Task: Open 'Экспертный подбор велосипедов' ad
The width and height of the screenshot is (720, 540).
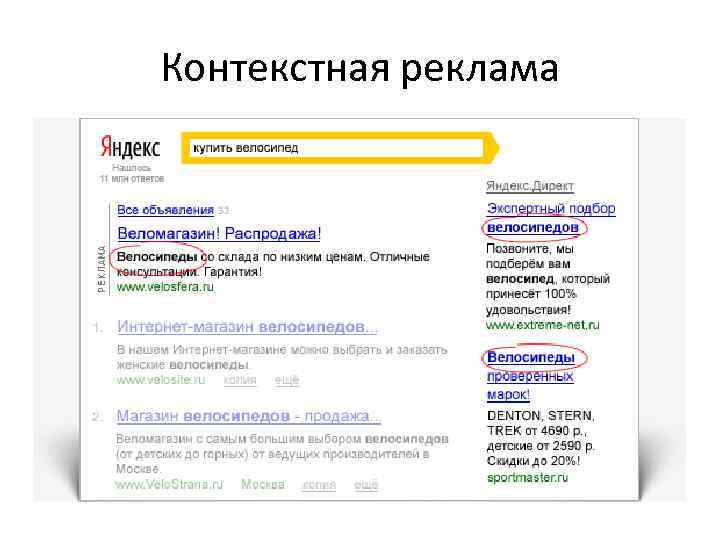Action: click(x=551, y=218)
